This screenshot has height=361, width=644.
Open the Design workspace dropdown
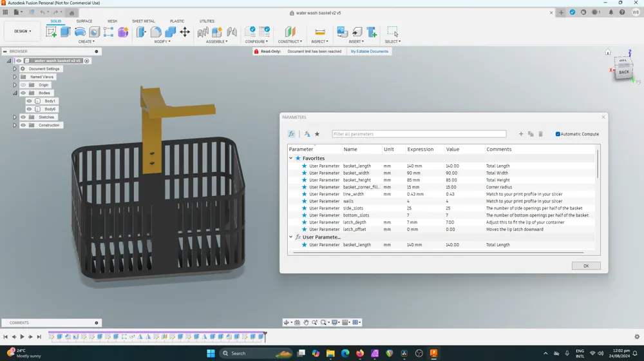(23, 31)
